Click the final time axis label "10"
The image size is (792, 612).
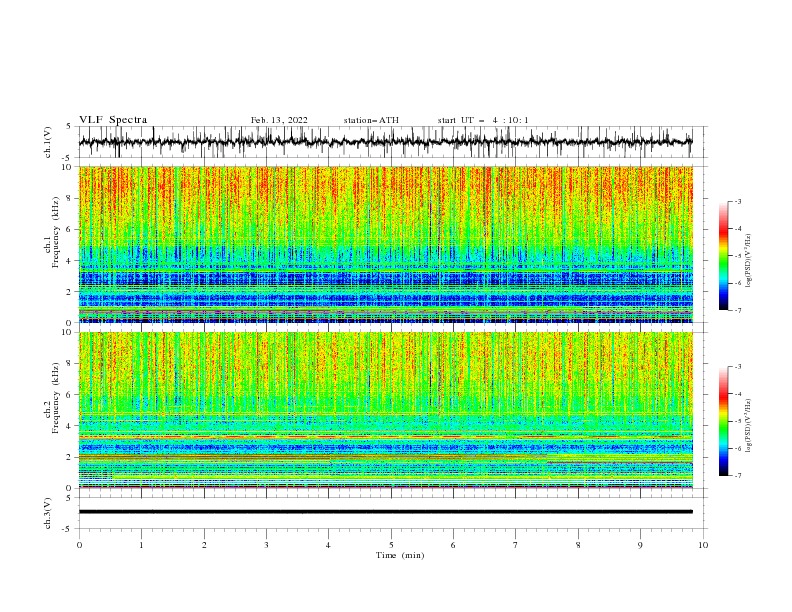tap(703, 545)
